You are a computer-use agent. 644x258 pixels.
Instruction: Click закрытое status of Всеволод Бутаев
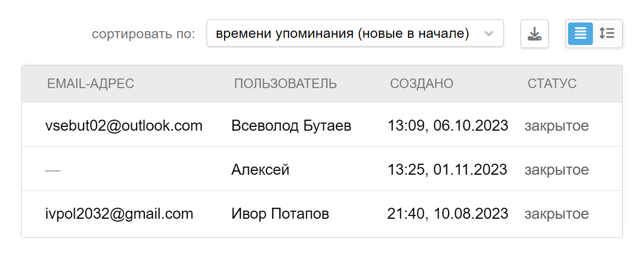click(557, 126)
